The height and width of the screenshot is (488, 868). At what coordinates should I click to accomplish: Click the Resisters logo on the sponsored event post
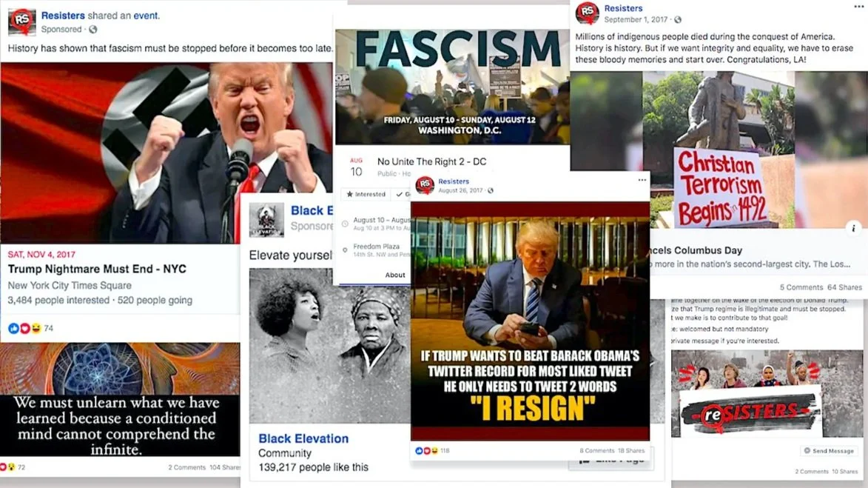21,21
